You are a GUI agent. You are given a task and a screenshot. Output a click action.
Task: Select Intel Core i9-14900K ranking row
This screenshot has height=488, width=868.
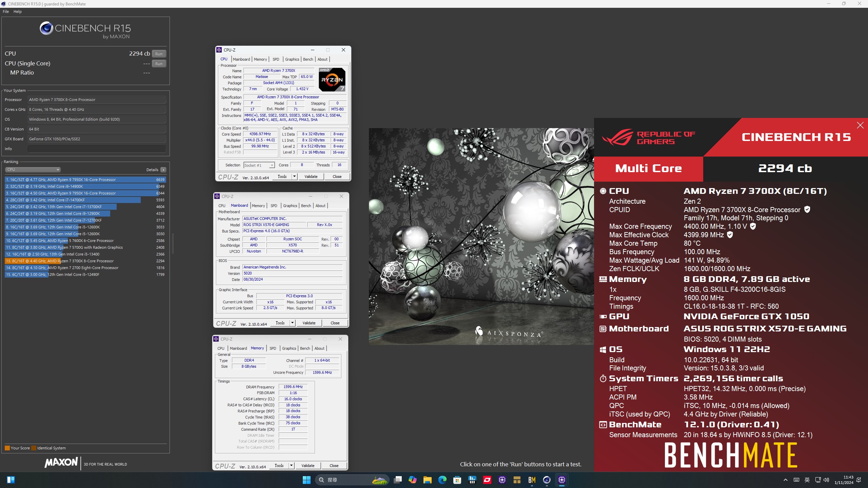[85, 186]
